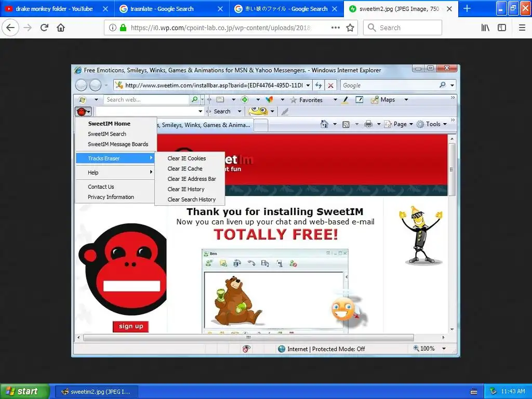Click IE refresh arrows beside address bar
This screenshot has height=399, width=532.
(318, 85)
